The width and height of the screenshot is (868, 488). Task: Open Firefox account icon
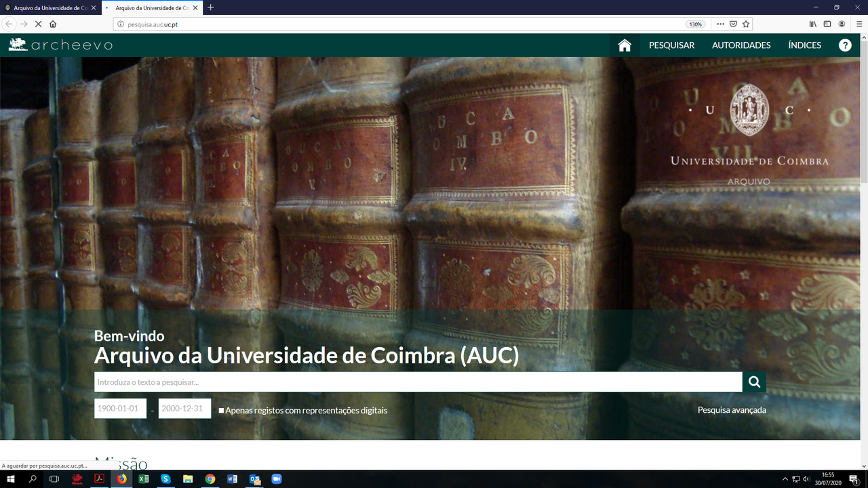[842, 24]
